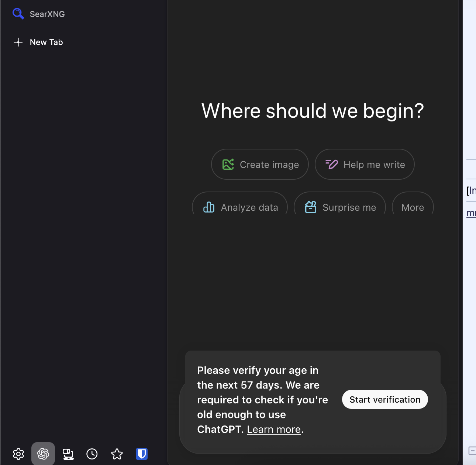Click the "Where should we begin?" heading

(x=313, y=111)
